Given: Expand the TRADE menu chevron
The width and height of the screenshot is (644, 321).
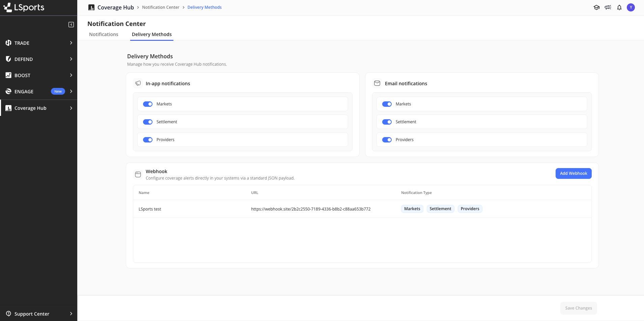Looking at the screenshot, I should (71, 43).
